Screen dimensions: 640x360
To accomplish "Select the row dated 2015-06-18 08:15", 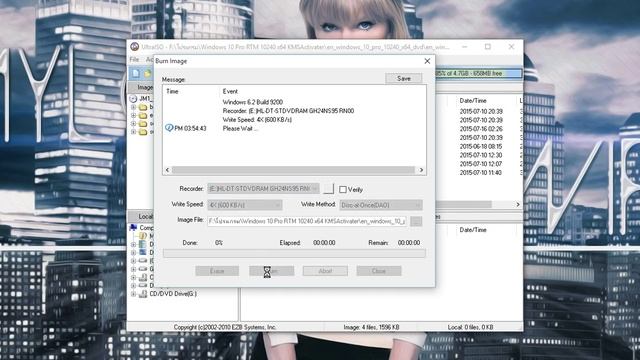I will point(481,146).
